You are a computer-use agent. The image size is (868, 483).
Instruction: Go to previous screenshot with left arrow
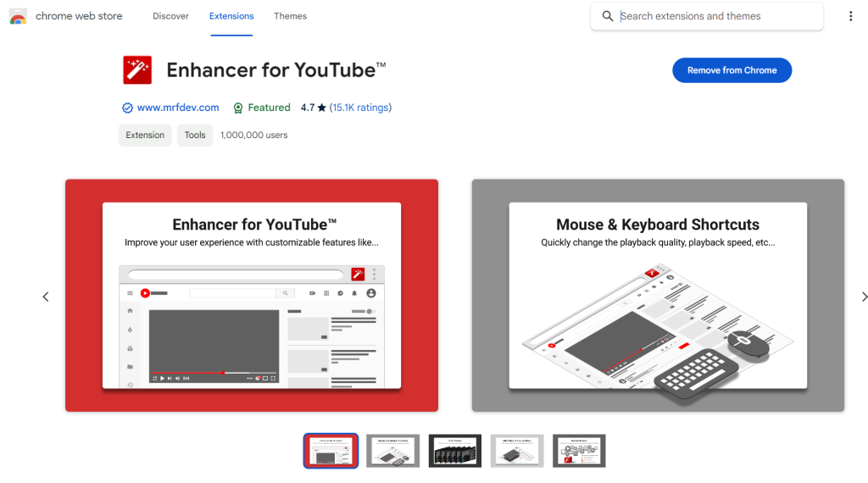click(46, 297)
